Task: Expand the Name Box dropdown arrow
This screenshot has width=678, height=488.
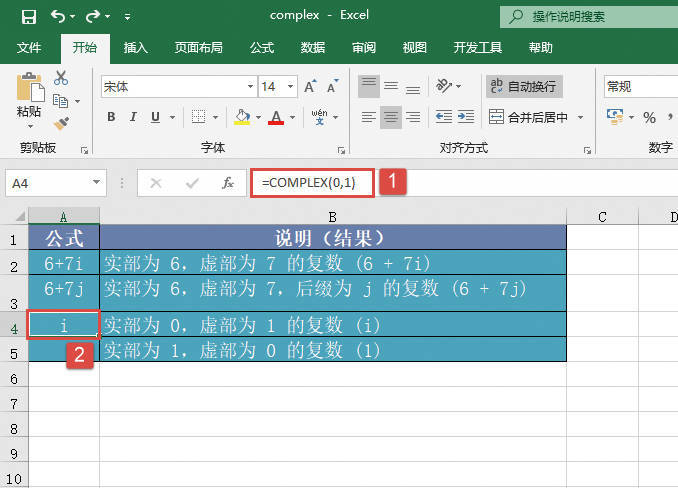Action: (x=97, y=183)
